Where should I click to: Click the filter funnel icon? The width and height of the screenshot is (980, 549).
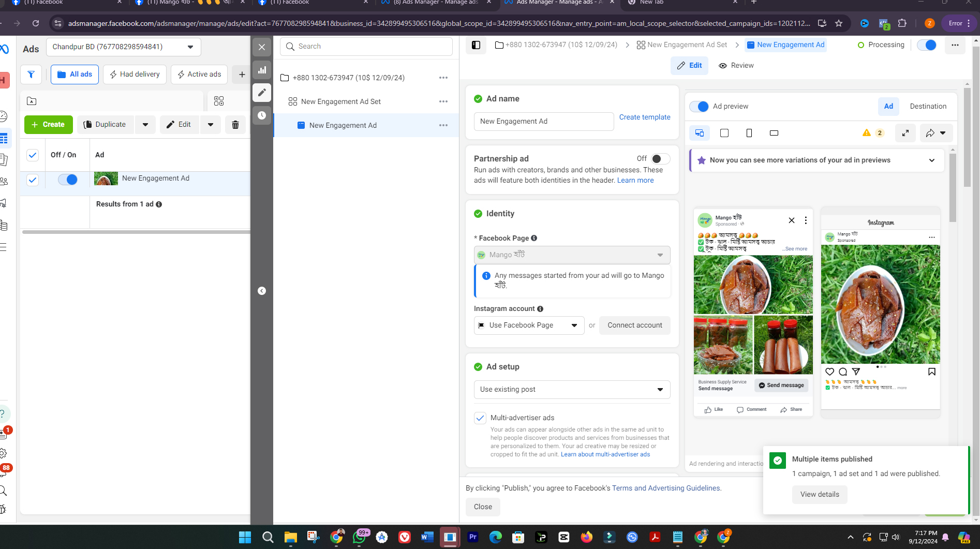tap(31, 75)
